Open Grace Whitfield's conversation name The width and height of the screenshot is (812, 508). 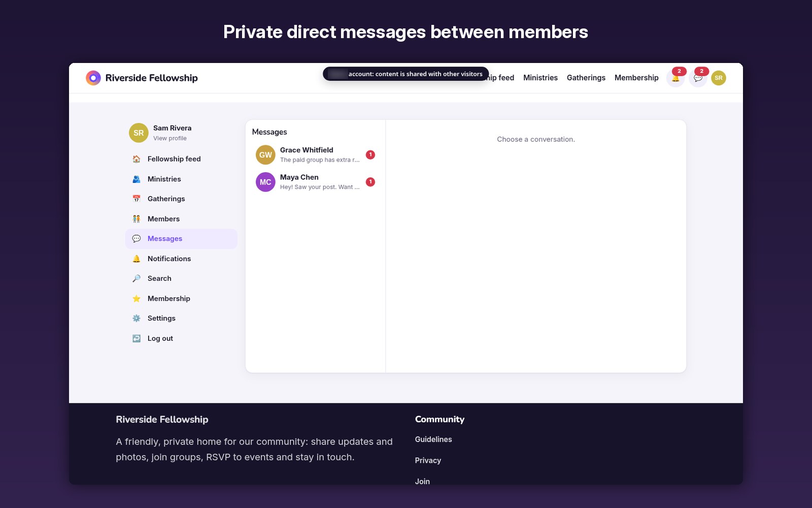tap(307, 150)
